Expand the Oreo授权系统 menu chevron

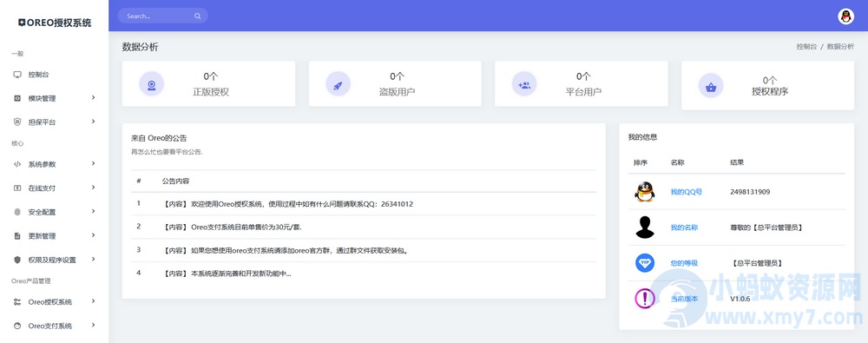[x=93, y=301]
